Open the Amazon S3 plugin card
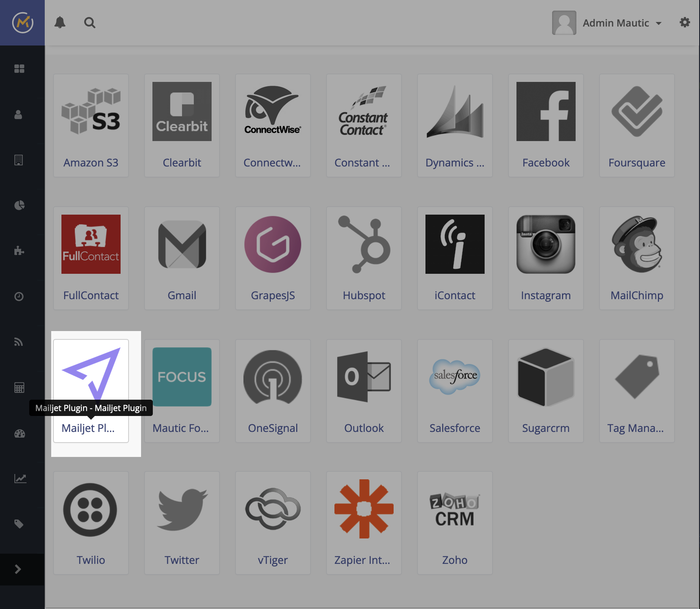The width and height of the screenshot is (700, 609). (x=91, y=126)
